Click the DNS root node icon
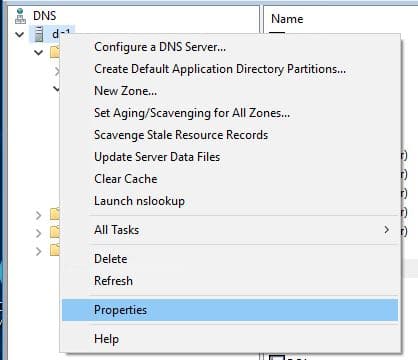Image resolution: width=418 pixels, height=360 pixels. pyautogui.click(x=20, y=16)
